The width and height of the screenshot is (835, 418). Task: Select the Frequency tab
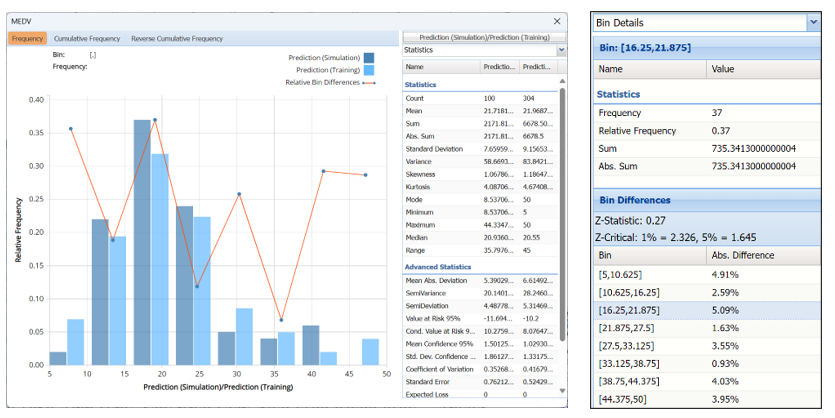tap(27, 39)
